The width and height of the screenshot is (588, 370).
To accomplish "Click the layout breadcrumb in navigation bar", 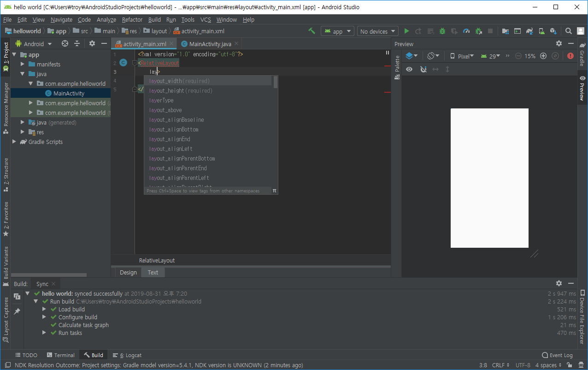I will 155,31.
